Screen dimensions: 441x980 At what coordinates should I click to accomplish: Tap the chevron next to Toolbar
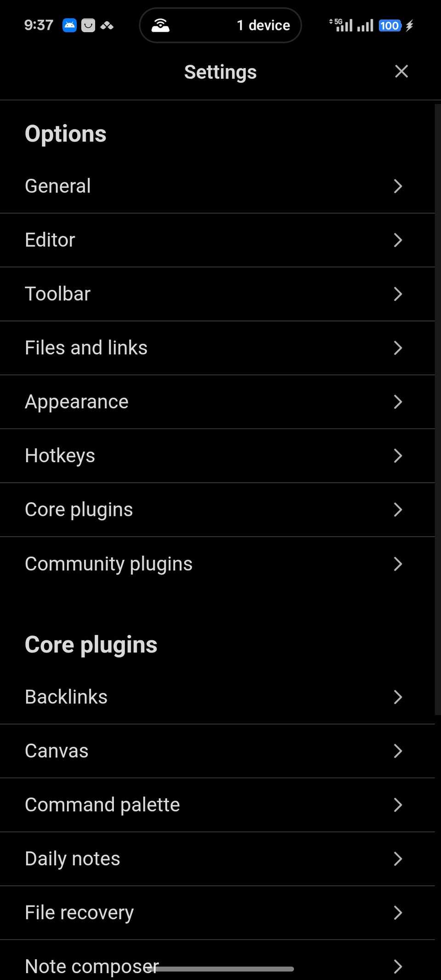click(x=398, y=294)
